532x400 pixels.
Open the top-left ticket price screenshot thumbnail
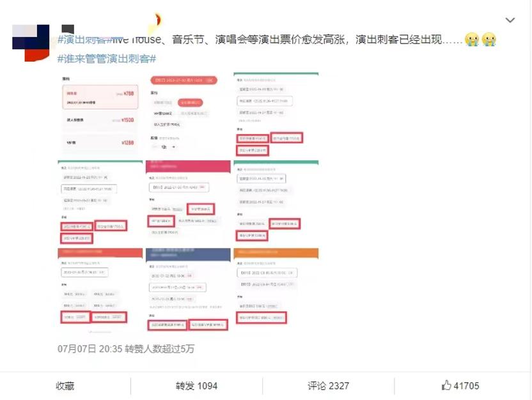coord(98,112)
